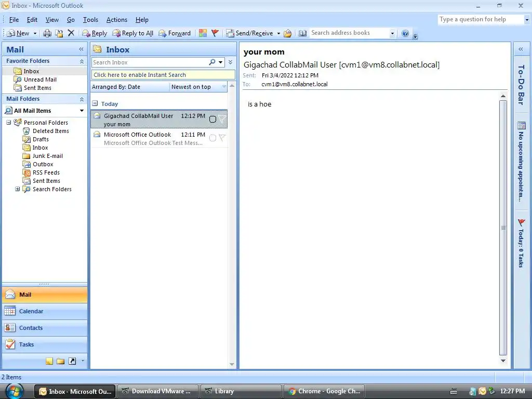Open the Shortcuts icon at pane bottom
Viewport: 532px width, 399px height.
tap(72, 361)
